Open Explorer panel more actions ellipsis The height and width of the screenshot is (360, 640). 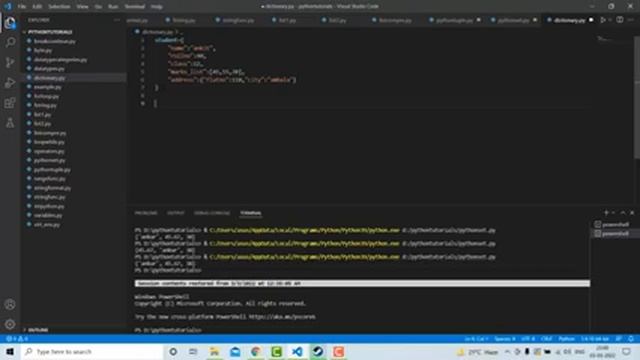[117, 20]
